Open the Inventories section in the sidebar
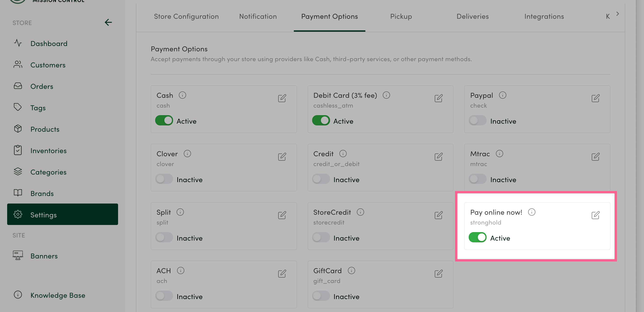Screen dimensions: 644x312 click(49, 151)
